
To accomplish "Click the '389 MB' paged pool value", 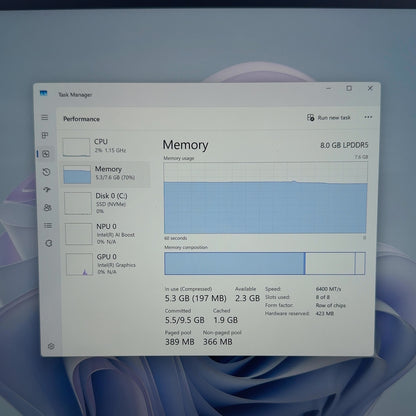I will [180, 342].
